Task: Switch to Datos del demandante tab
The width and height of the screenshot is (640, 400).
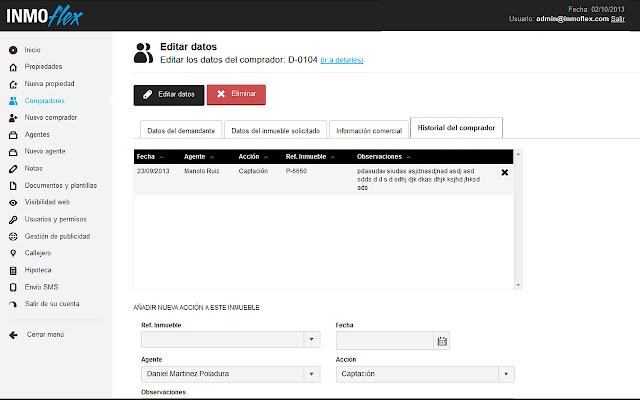Action: 179,130
